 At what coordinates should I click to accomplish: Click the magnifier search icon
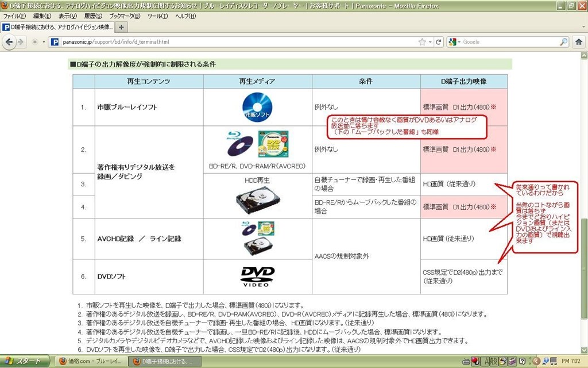pos(564,42)
